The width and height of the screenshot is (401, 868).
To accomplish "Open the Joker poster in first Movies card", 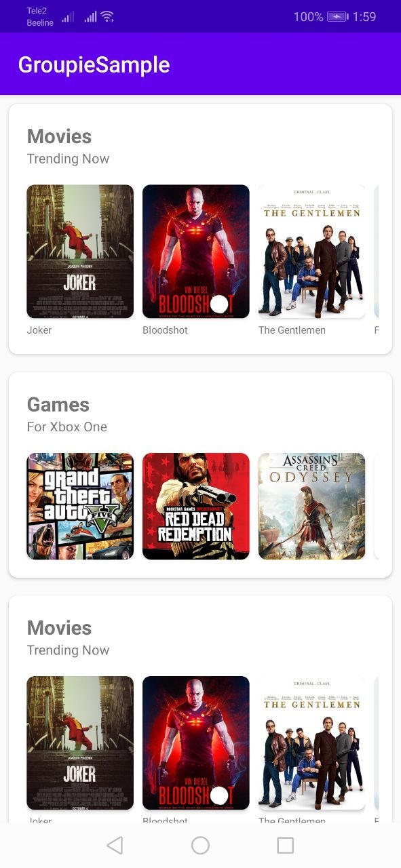I will point(80,252).
